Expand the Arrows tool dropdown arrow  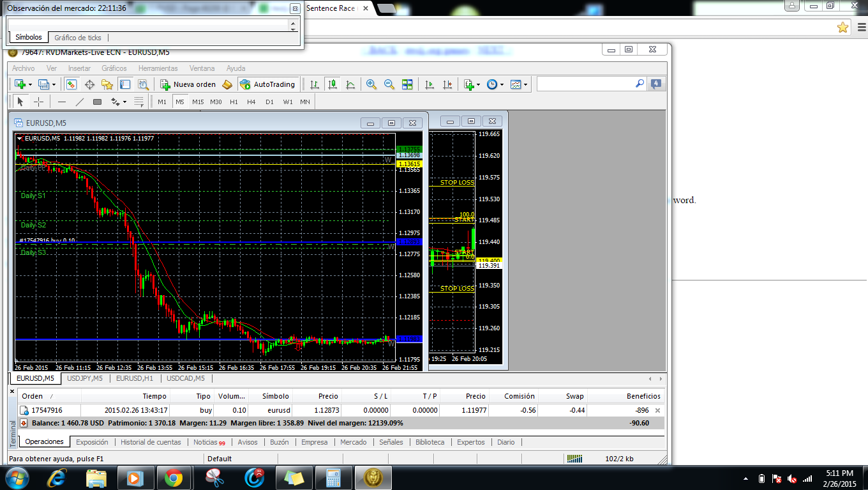click(x=124, y=102)
